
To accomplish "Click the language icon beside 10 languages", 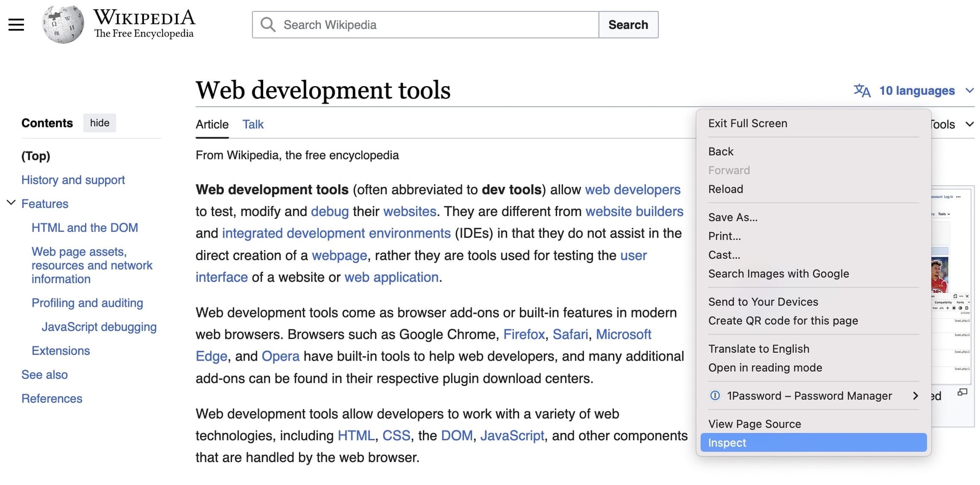I will 862,90.
